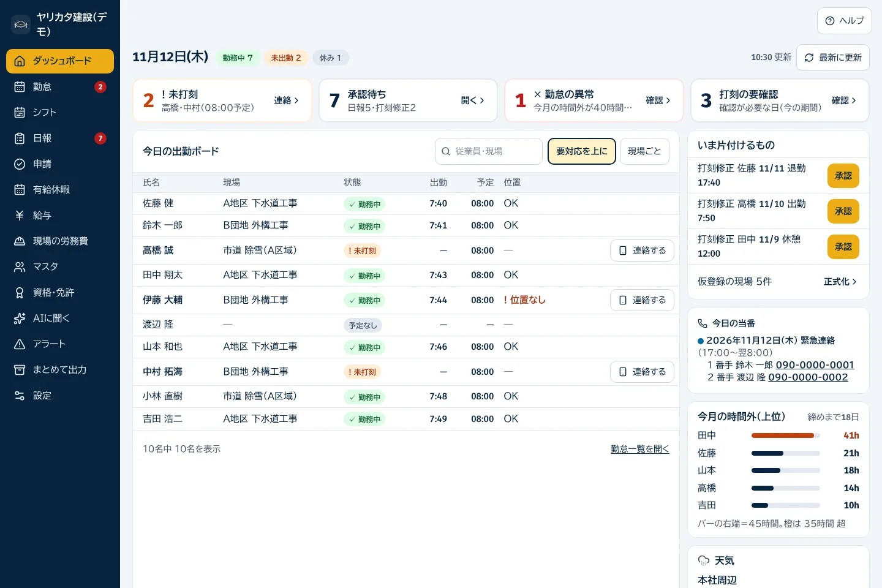Click the search magnifier icon
Screen dimensions: 882x588
(x=446, y=151)
